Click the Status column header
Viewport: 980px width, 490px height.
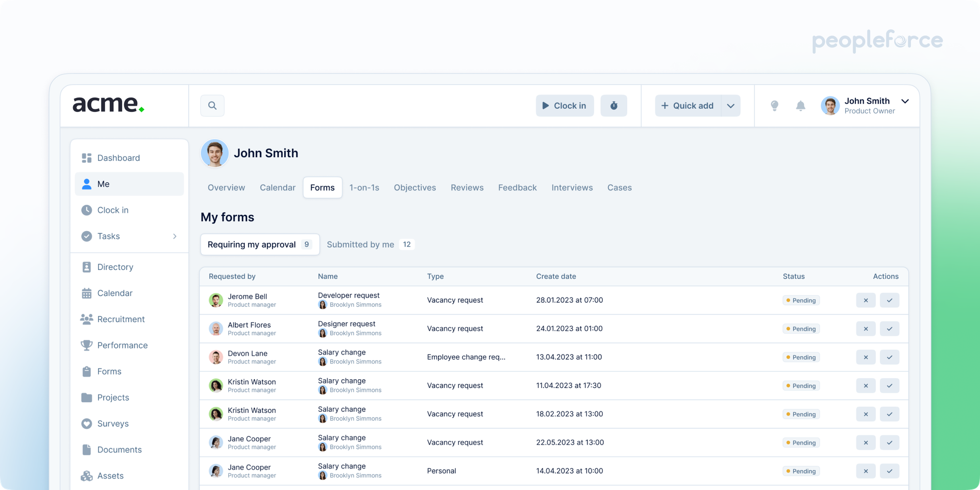pyautogui.click(x=794, y=276)
